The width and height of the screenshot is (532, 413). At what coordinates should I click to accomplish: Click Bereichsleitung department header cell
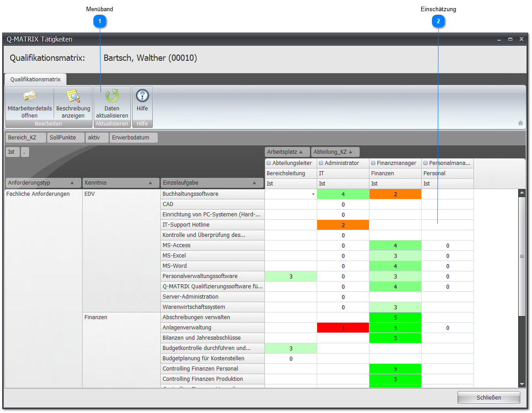tap(291, 173)
